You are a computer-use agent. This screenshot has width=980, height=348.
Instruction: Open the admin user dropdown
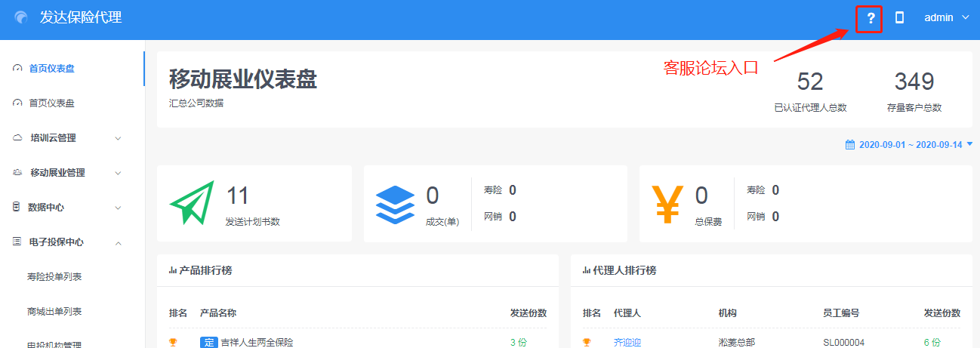click(947, 18)
